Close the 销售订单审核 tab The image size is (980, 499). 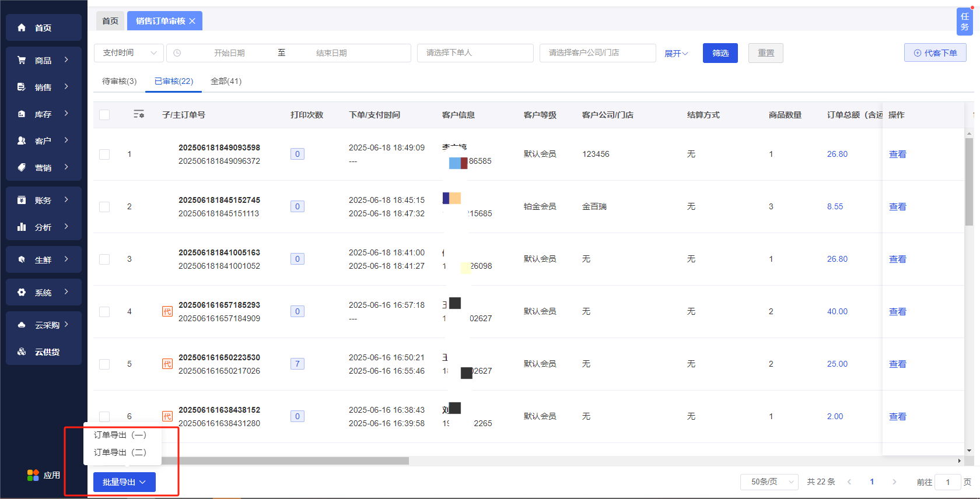coord(192,21)
